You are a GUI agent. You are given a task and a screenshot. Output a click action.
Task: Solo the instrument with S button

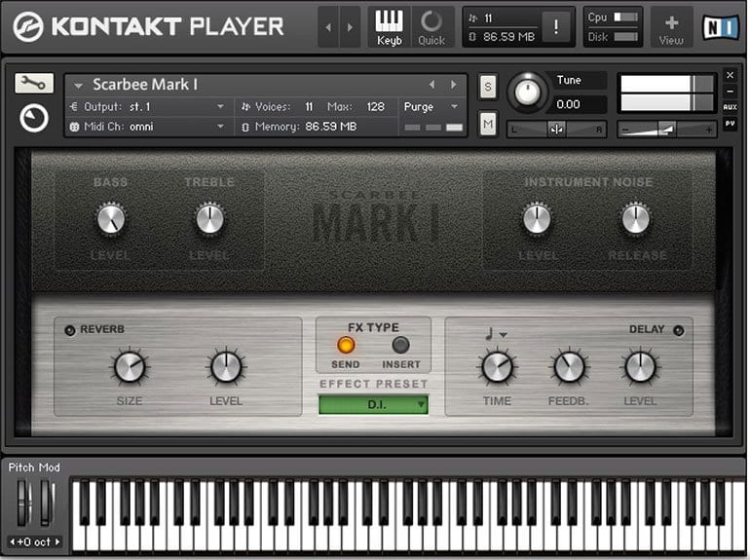[x=487, y=87]
